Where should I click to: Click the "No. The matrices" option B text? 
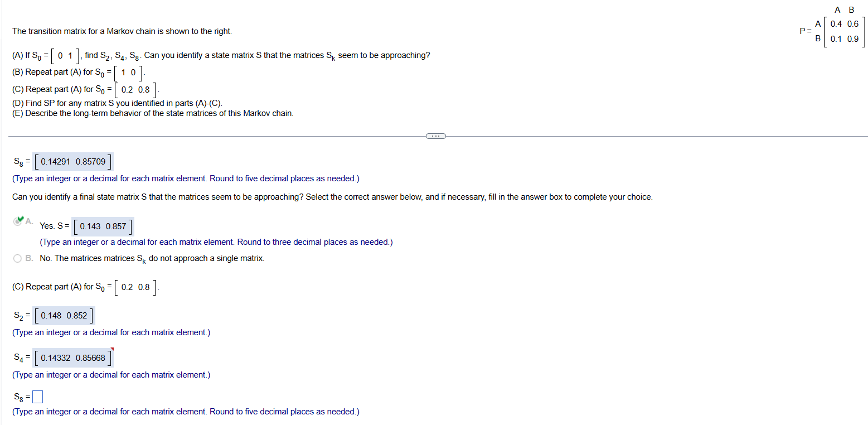(x=152, y=258)
